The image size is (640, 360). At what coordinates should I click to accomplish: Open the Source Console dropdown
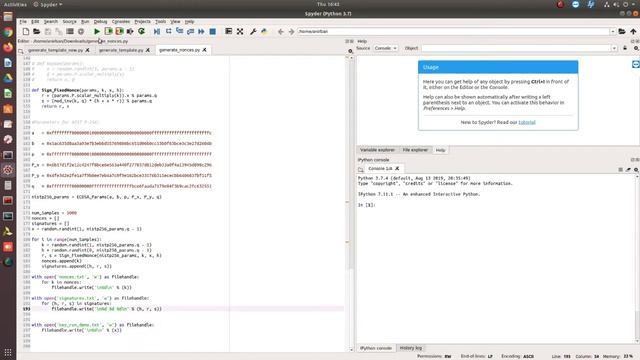[x=385, y=48]
